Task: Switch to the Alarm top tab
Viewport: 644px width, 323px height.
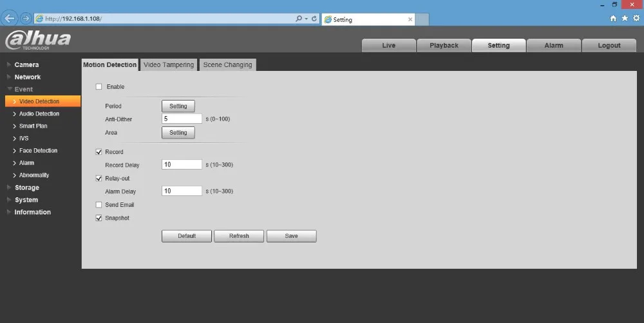Action: [x=554, y=45]
